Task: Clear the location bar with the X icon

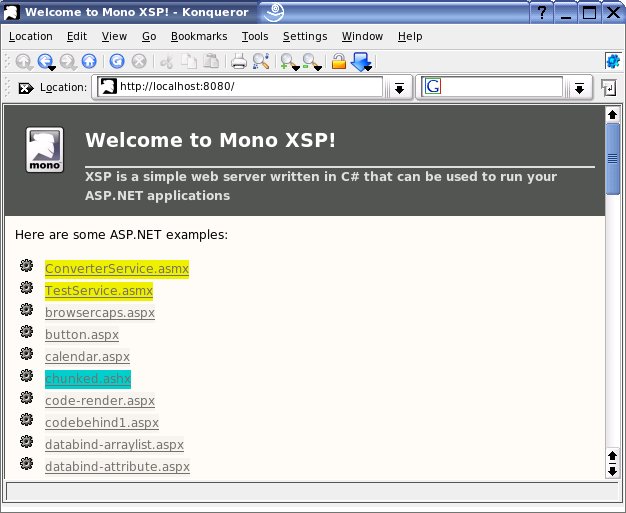Action: coord(26,88)
